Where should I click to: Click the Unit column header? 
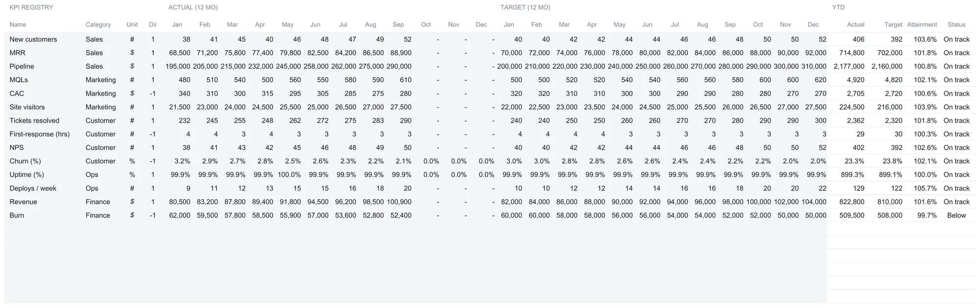[x=132, y=24]
